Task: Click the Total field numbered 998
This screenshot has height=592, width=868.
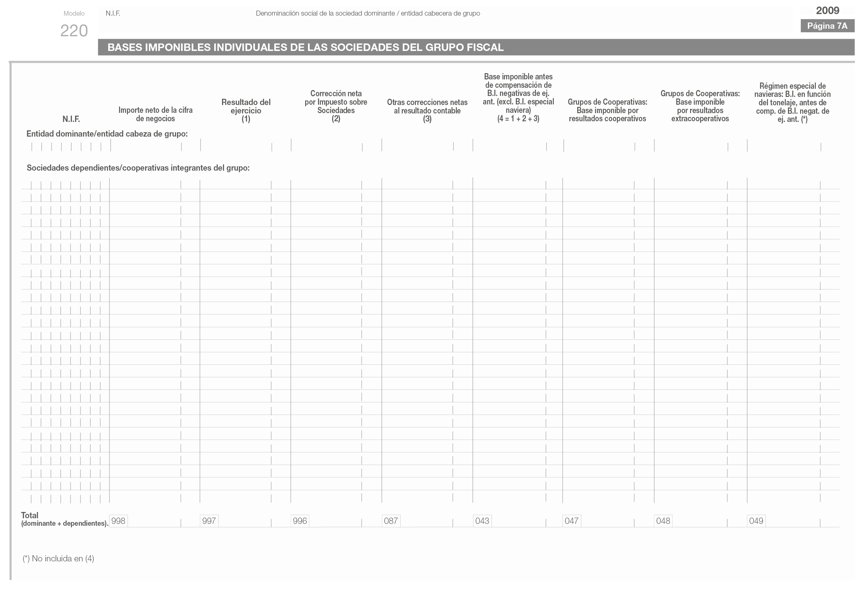Action: (x=154, y=521)
